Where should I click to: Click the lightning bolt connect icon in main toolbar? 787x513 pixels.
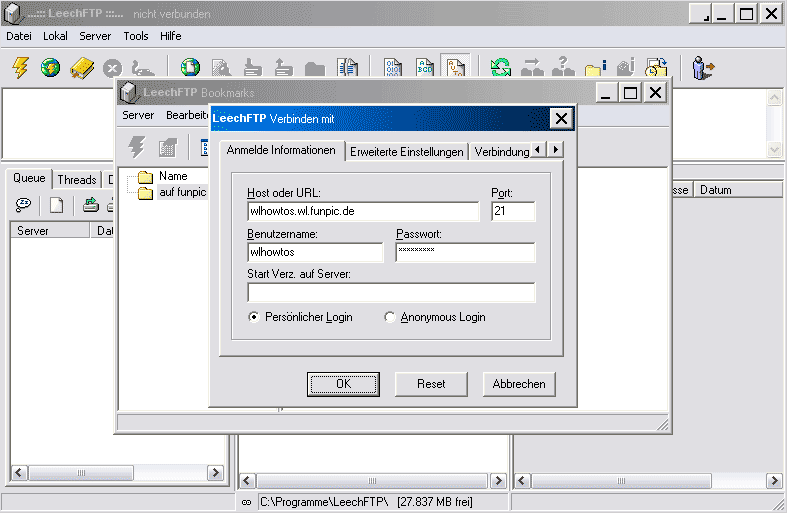coord(21,67)
